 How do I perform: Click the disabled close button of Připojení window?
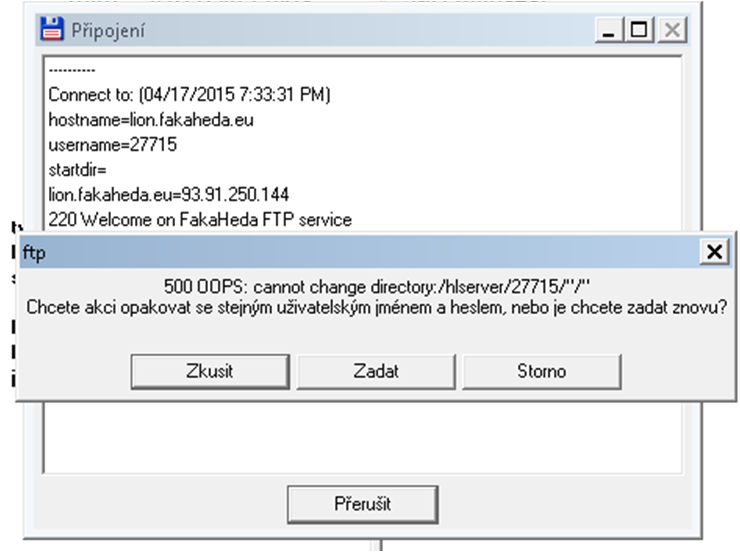(x=672, y=30)
